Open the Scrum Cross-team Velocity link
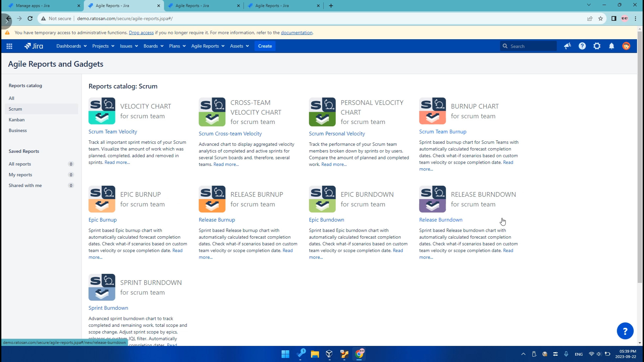The width and height of the screenshot is (644, 362). 230,134
